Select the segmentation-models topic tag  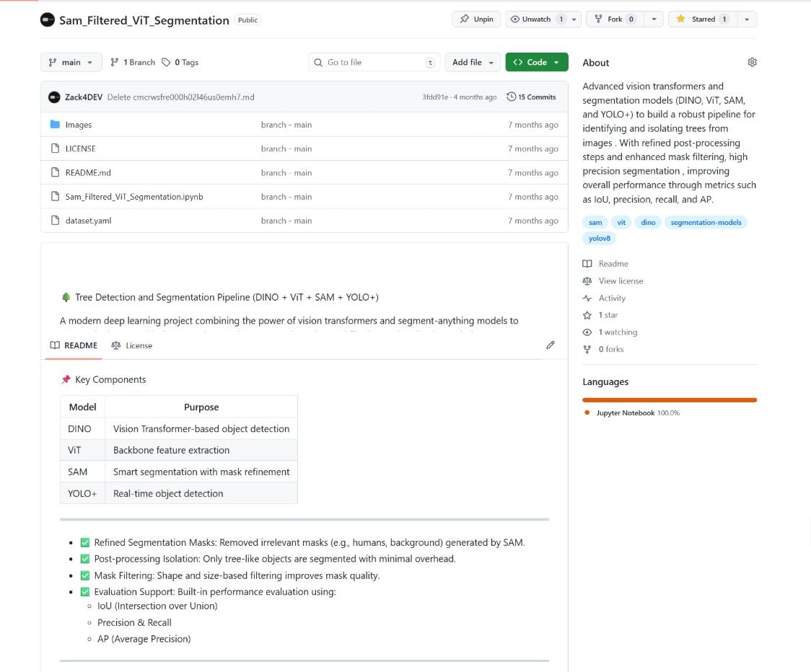706,222
